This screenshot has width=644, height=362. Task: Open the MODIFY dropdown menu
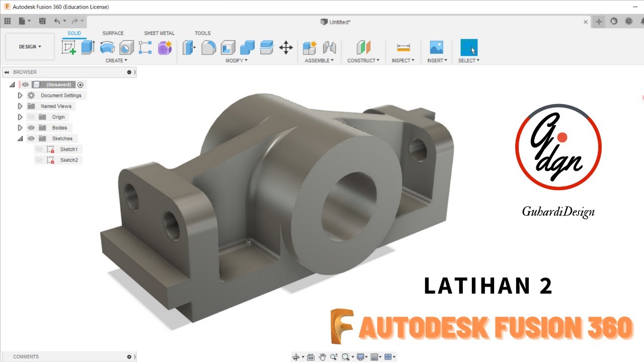tap(236, 60)
